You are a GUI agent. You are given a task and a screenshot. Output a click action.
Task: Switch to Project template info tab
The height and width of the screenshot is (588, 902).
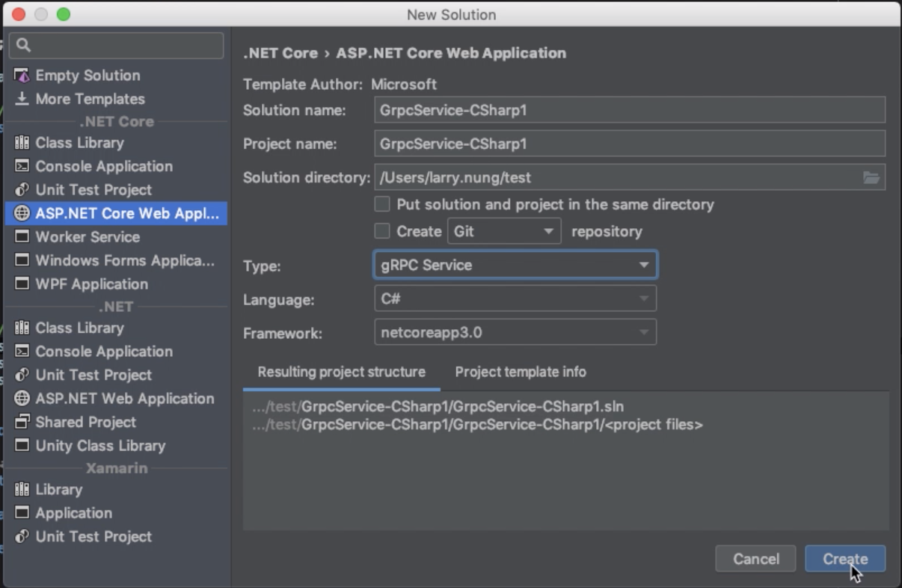pyautogui.click(x=521, y=372)
